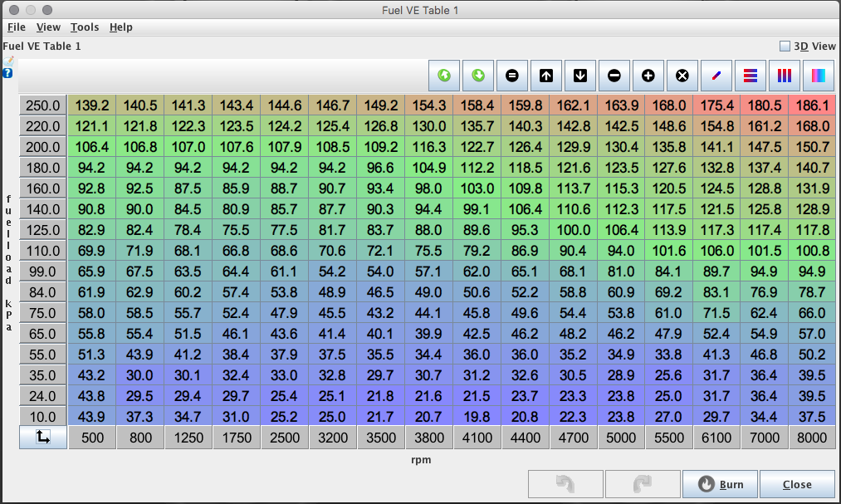This screenshot has height=504, width=841.
Task: Open the Tools menu
Action: tap(84, 27)
